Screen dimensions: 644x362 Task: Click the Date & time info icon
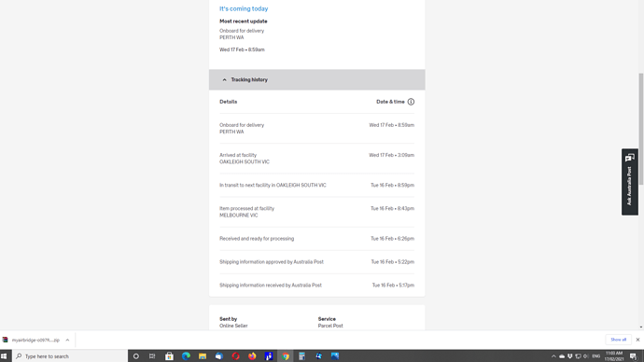tap(411, 102)
